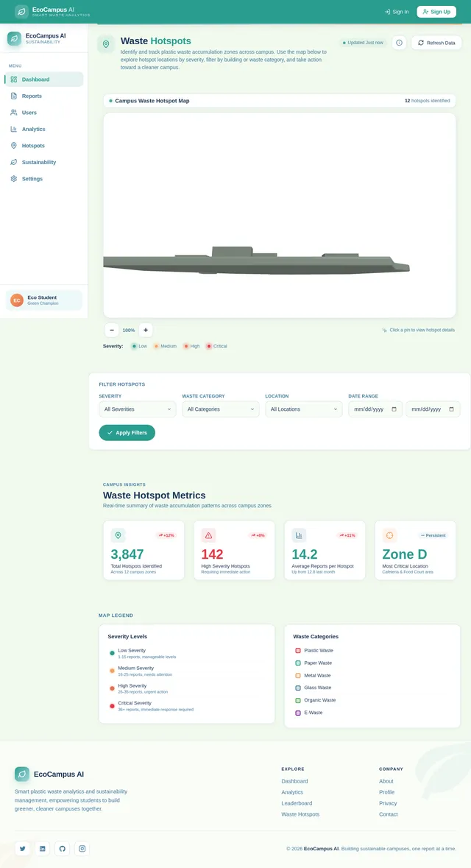
Task: Open the footer Leaderboard link
Action: [297, 803]
